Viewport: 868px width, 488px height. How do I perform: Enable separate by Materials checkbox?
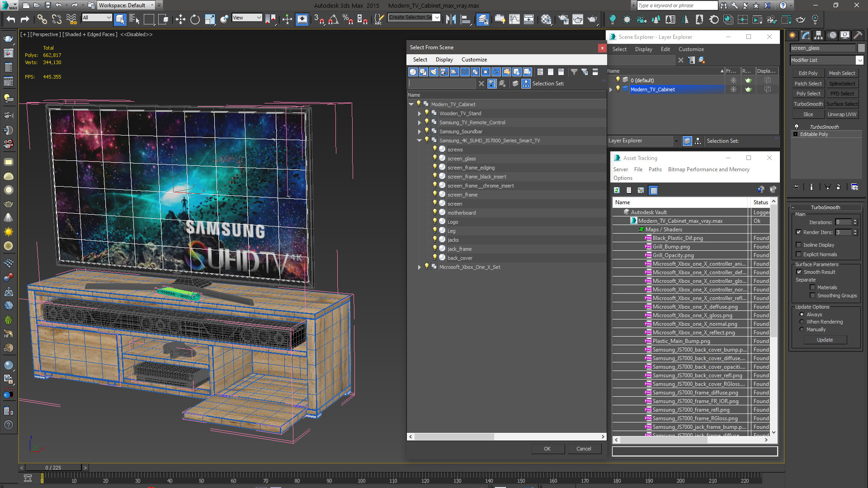click(x=812, y=287)
